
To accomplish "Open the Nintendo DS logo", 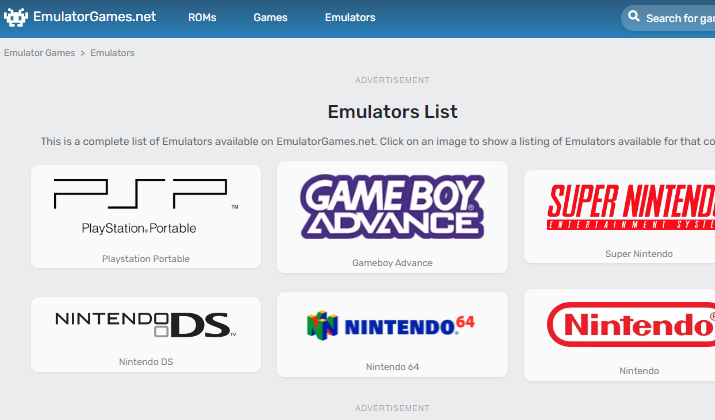I will pyautogui.click(x=146, y=325).
